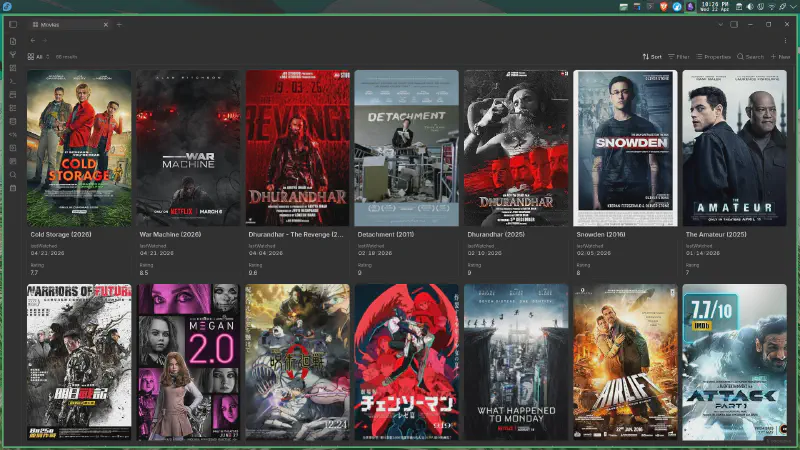Screen dimensions: 800x450
Task: Click the title 'Cold Storage (2026)'
Action: click(61, 234)
